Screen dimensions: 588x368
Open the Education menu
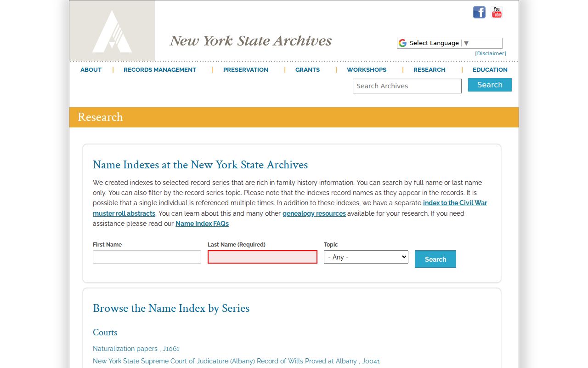[490, 70]
